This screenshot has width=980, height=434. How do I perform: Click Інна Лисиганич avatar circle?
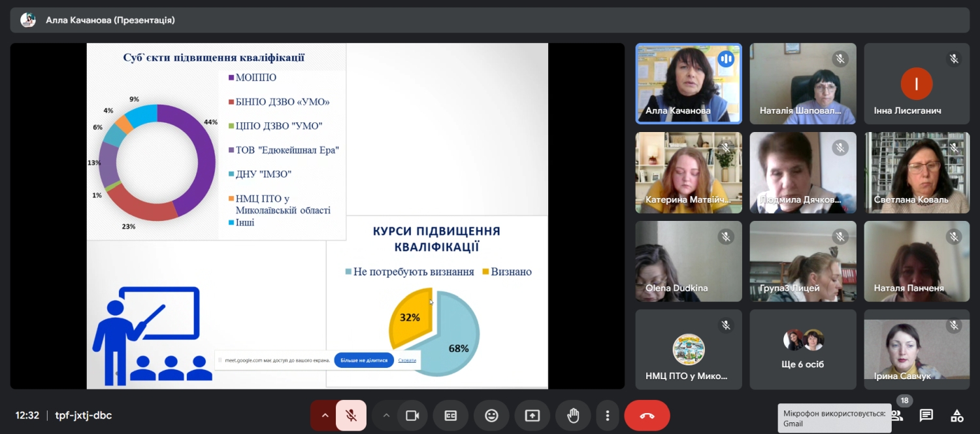tap(917, 84)
